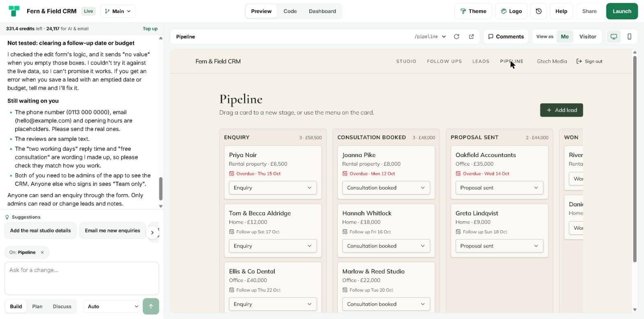Open the version history clock icon
This screenshot has width=644, height=319.
(x=538, y=11)
